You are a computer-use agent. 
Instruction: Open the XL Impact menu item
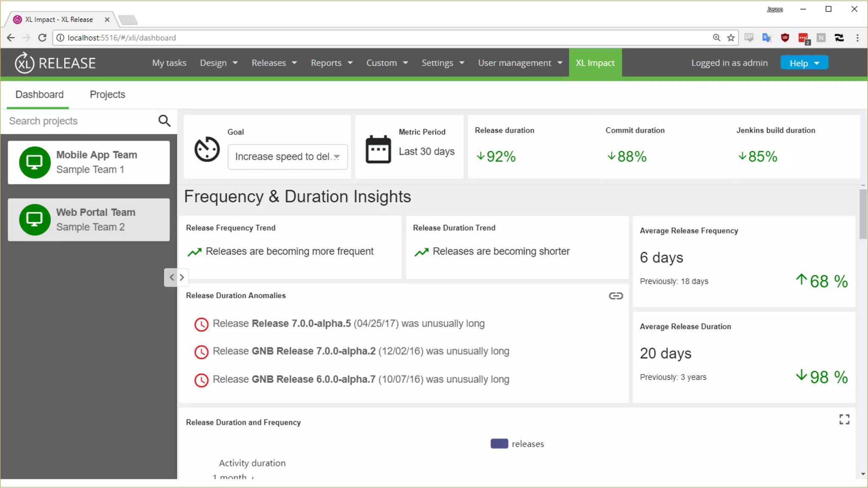[595, 63]
